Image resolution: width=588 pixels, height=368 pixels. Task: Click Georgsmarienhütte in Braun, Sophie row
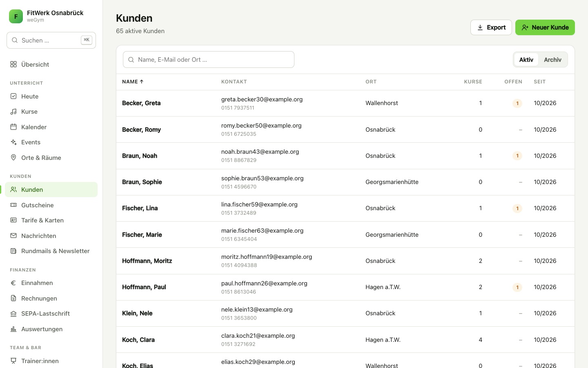click(x=392, y=182)
